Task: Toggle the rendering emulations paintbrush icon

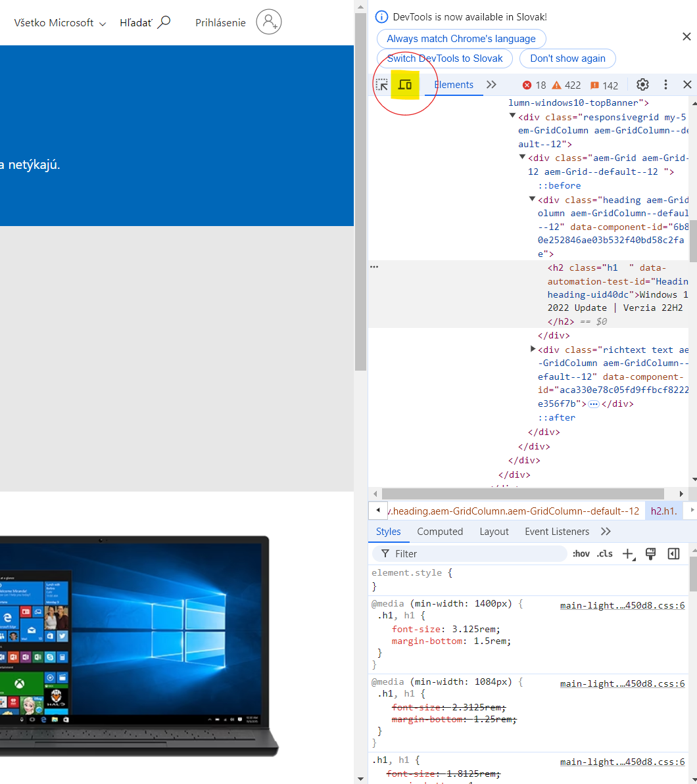Action: 650,553
